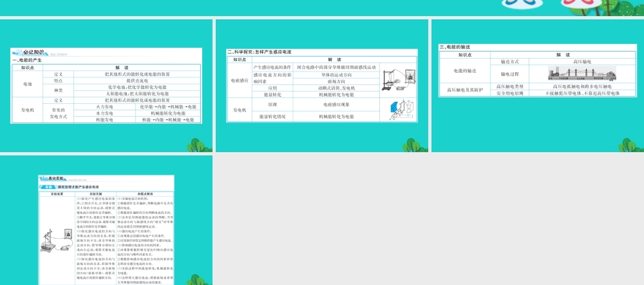Click 高压电弧触电和跨步电压触电 text

pos(582,87)
